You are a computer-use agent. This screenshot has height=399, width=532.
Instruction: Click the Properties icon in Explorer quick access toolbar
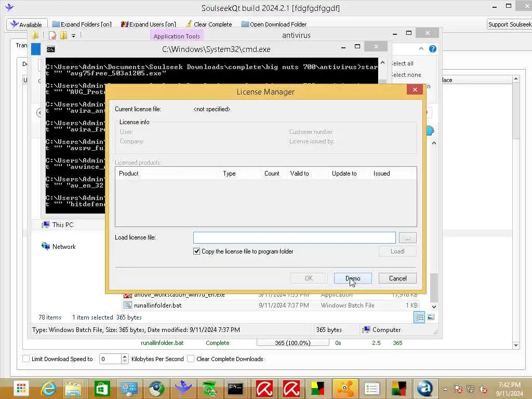tap(52, 35)
